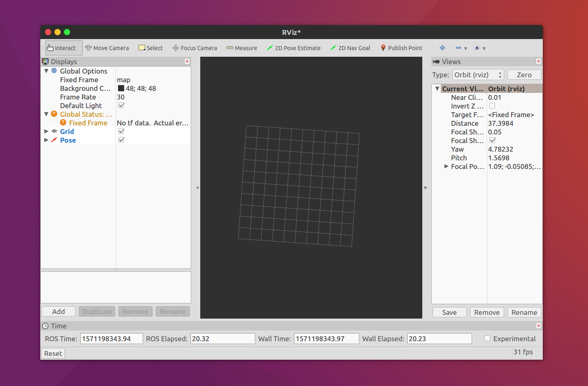Image resolution: width=588 pixels, height=386 pixels.
Task: Collapse the Global Options section
Action: pyautogui.click(x=46, y=71)
